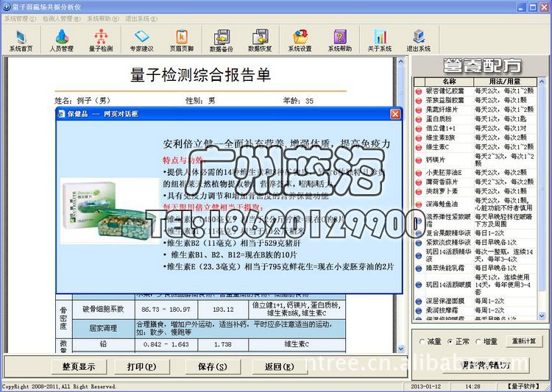Click 数据备份 toolbar icon
This screenshot has height=392, width=552.
click(x=222, y=41)
